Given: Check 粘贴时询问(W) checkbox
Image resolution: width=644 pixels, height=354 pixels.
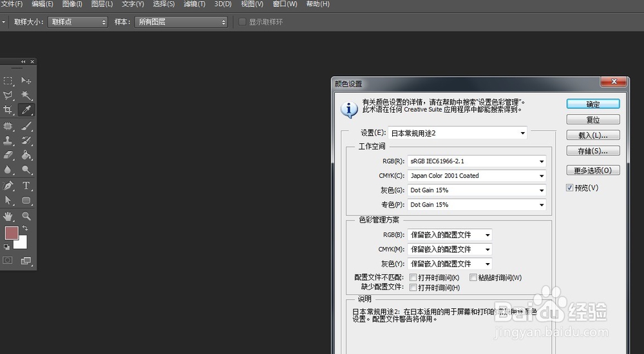Looking at the screenshot, I should pos(473,277).
